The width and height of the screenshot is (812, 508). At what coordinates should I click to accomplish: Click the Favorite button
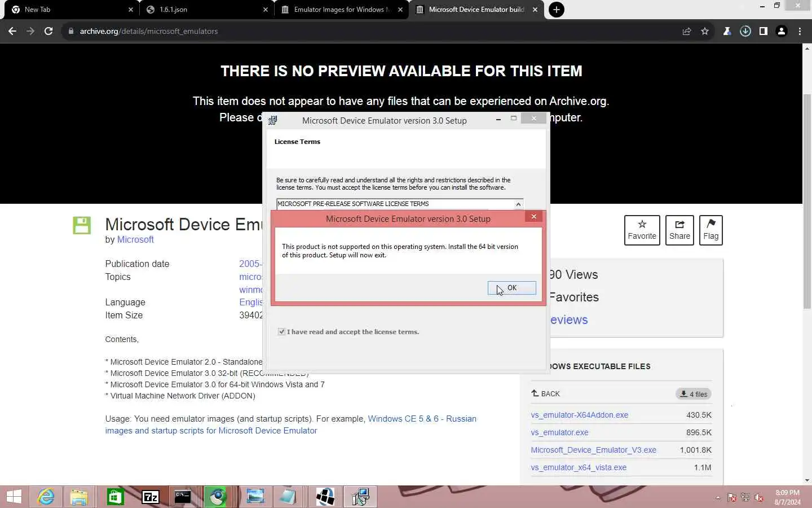[x=642, y=230]
